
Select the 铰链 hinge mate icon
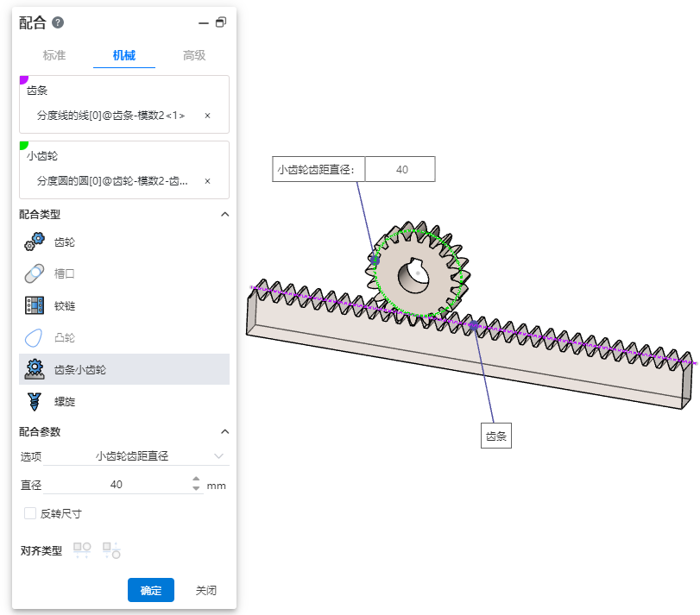point(35,305)
